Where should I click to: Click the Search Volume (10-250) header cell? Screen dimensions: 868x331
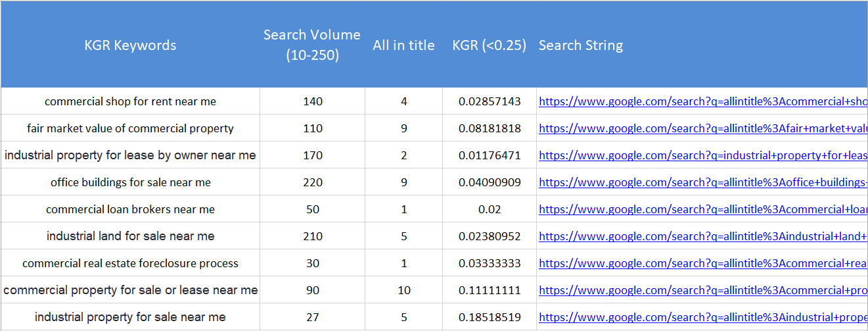coord(312,45)
